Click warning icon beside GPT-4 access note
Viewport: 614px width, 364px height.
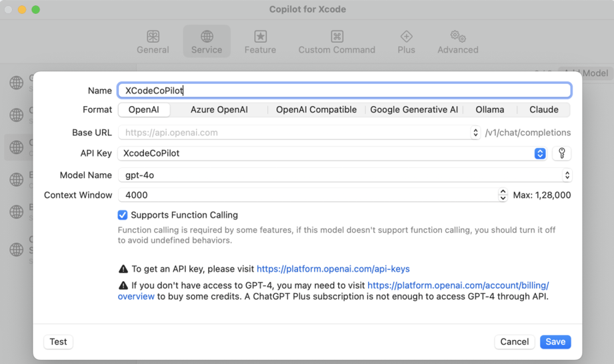coord(123,285)
